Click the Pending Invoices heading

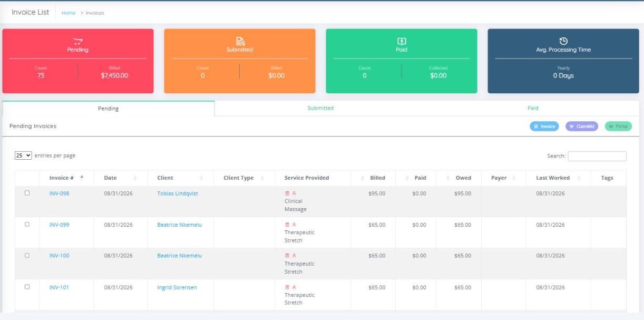[x=33, y=127]
